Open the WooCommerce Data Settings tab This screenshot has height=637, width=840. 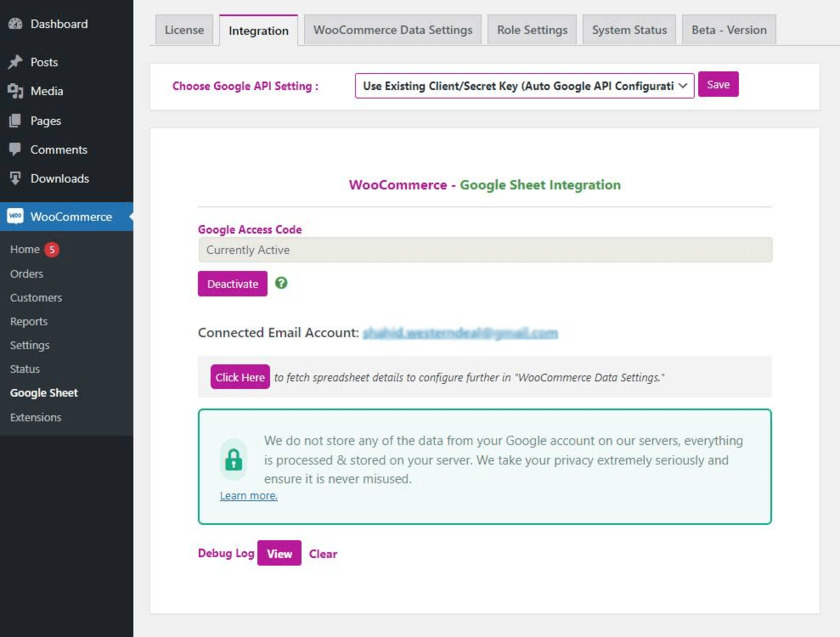pos(393,29)
